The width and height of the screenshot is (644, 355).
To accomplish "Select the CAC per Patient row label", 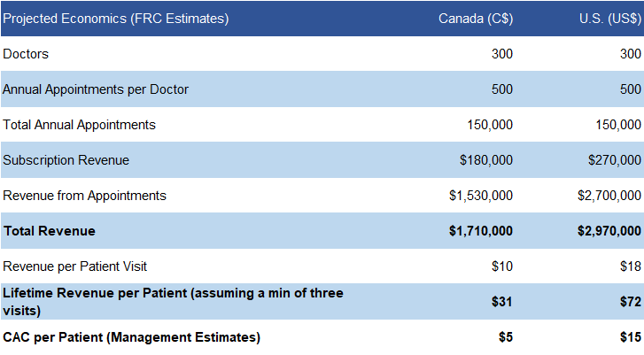I will (x=132, y=337).
